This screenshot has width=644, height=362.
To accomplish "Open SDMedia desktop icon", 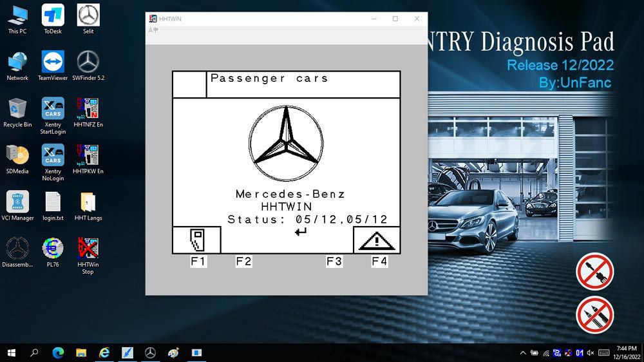I will 17,160.
